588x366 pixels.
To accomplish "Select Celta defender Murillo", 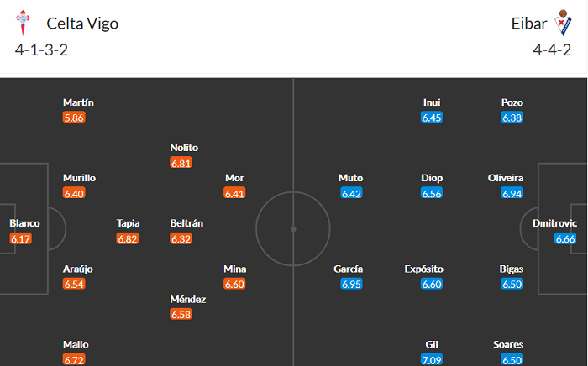I will click(x=79, y=178).
